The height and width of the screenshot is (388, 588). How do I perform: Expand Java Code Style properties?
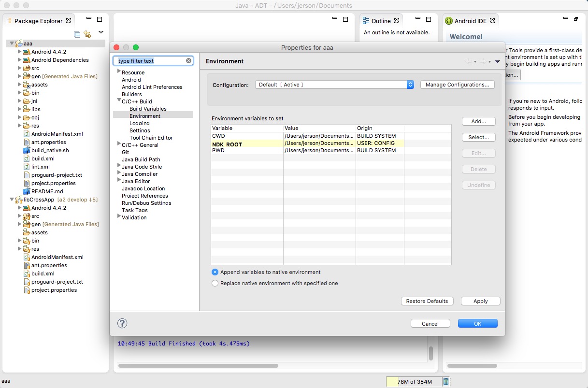[x=118, y=166]
